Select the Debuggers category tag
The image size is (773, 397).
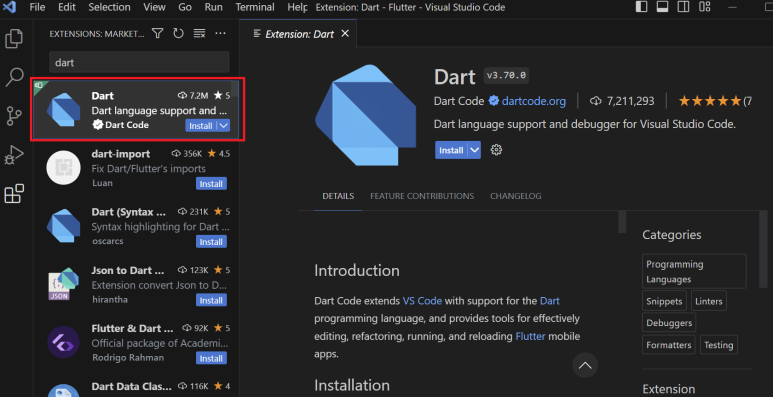[x=669, y=323]
